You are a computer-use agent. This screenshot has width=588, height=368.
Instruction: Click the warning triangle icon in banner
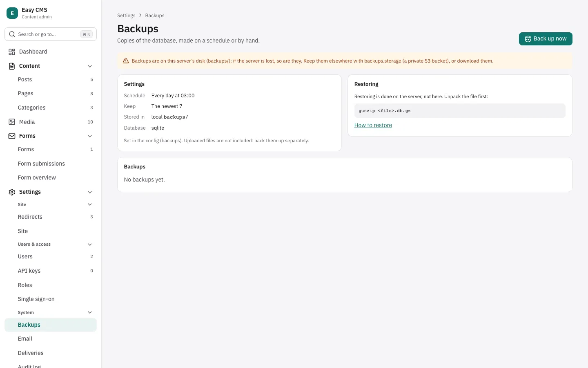tap(126, 61)
